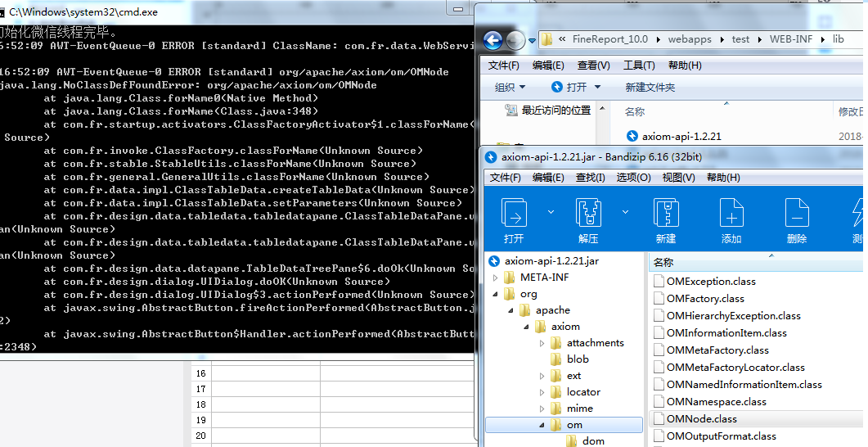The width and height of the screenshot is (868, 447).
Task: Select the dom folder in the tree
Action: click(x=593, y=441)
